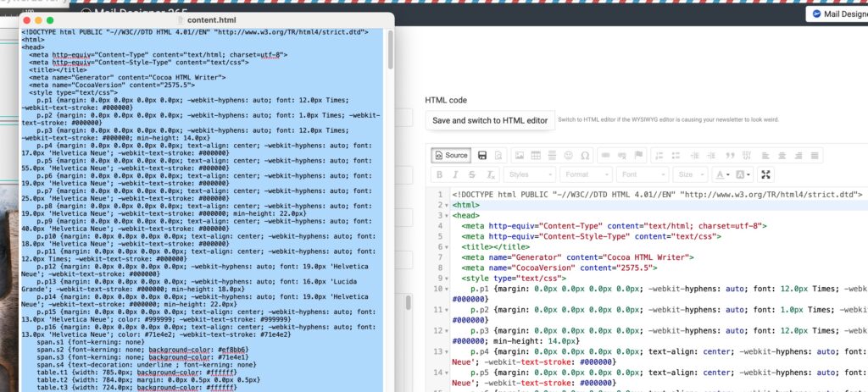Click table.t3 rule in content.html window
Image resolution: width=868 pixels, height=392 pixels.
136,388
